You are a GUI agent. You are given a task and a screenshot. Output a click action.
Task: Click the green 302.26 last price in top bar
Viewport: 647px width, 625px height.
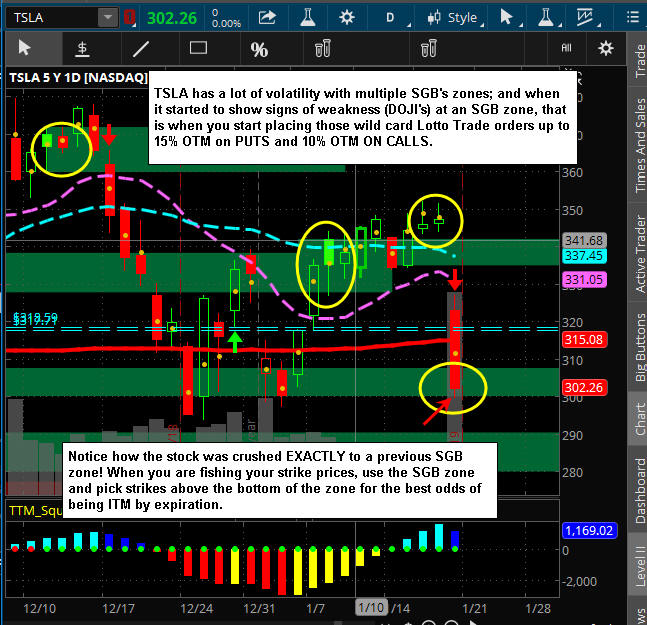(x=172, y=18)
